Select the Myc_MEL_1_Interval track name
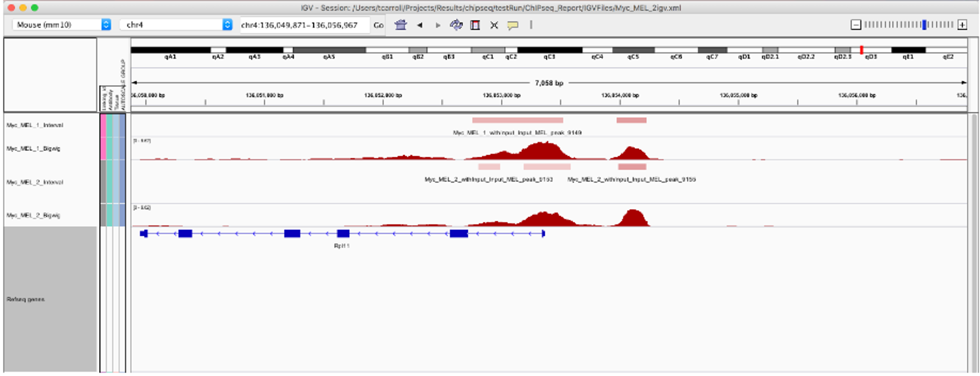Screen dimensions: 980x376 (35, 125)
